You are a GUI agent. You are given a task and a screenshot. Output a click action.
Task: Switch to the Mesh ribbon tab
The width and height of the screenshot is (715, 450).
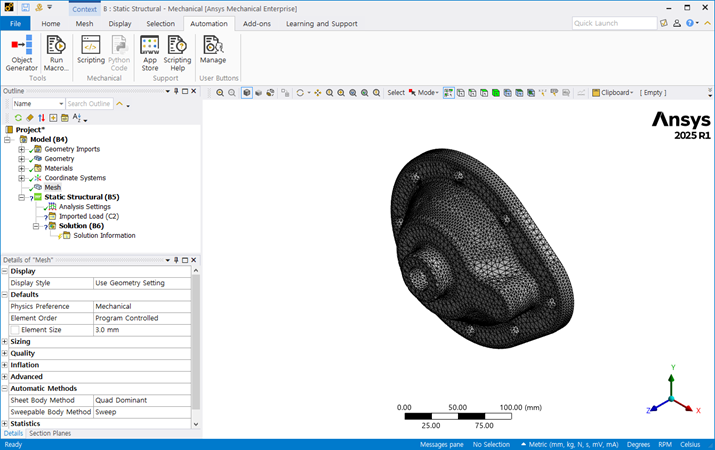coord(84,24)
